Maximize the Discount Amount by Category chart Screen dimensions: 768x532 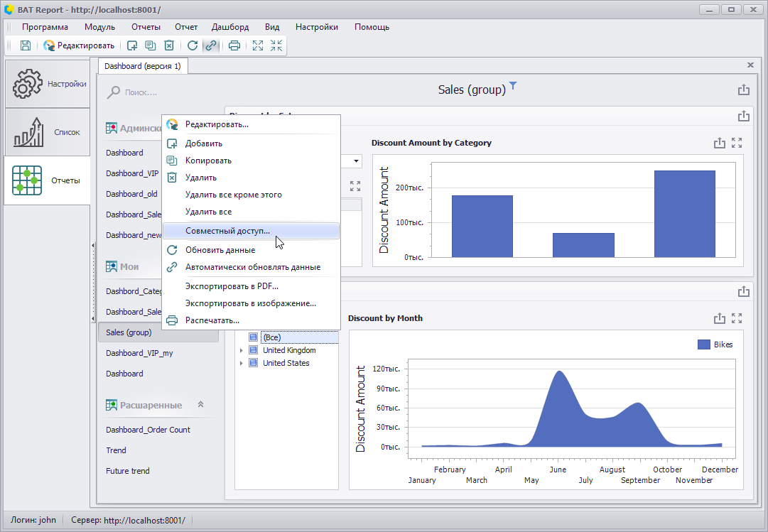pos(737,143)
